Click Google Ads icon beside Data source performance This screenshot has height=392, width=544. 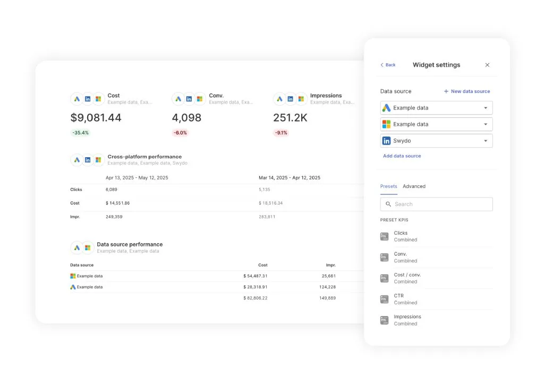pyautogui.click(x=77, y=248)
